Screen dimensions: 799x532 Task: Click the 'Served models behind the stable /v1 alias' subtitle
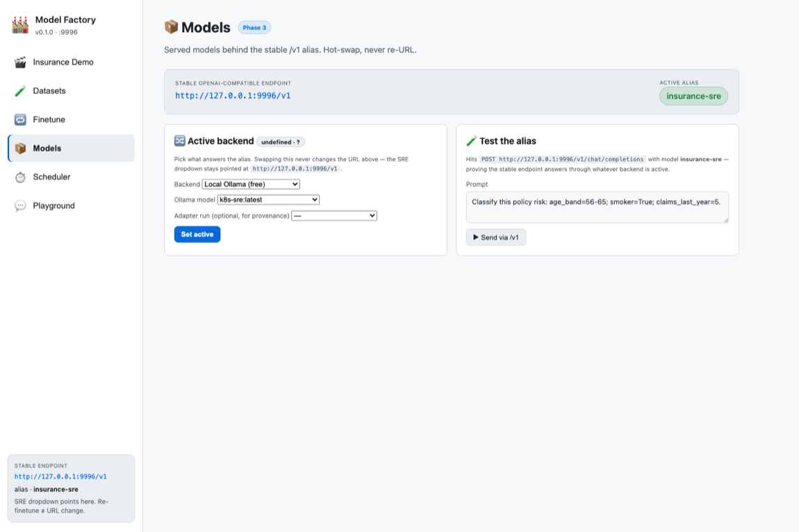(290, 50)
